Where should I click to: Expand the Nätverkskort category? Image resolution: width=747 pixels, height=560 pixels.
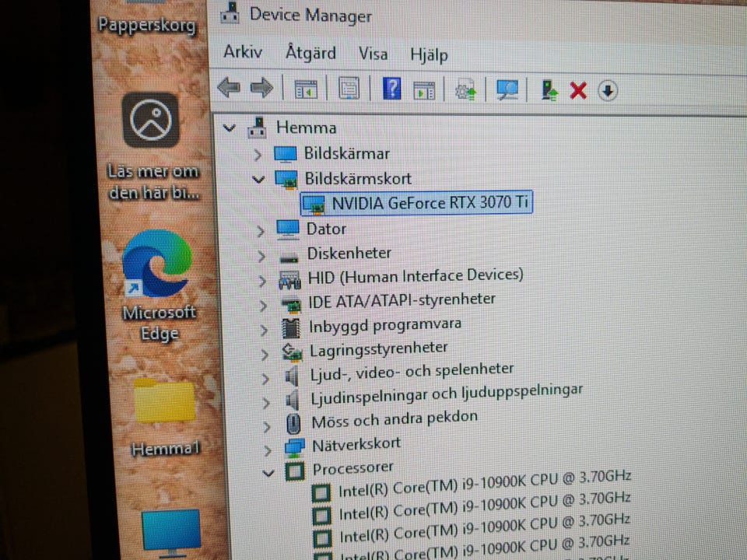coord(268,449)
